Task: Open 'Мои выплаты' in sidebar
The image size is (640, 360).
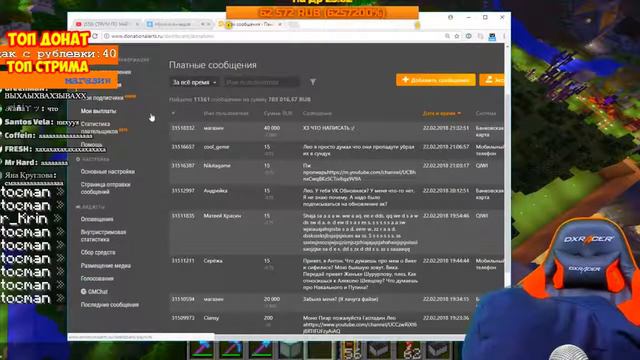Action: click(x=98, y=111)
